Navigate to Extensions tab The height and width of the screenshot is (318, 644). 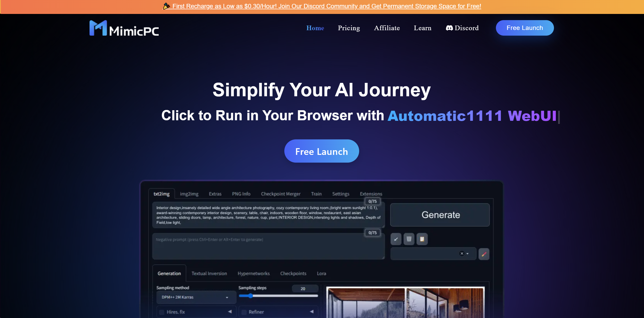[371, 194]
